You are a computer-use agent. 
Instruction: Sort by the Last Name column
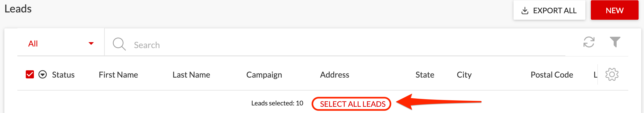[x=191, y=75]
